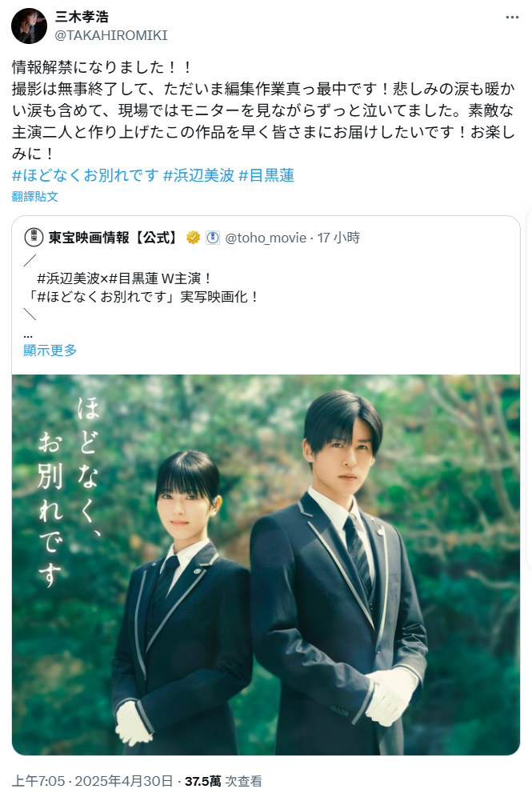
Task: Click the affiliate badge next to verified checkmark
Action: coord(213,238)
